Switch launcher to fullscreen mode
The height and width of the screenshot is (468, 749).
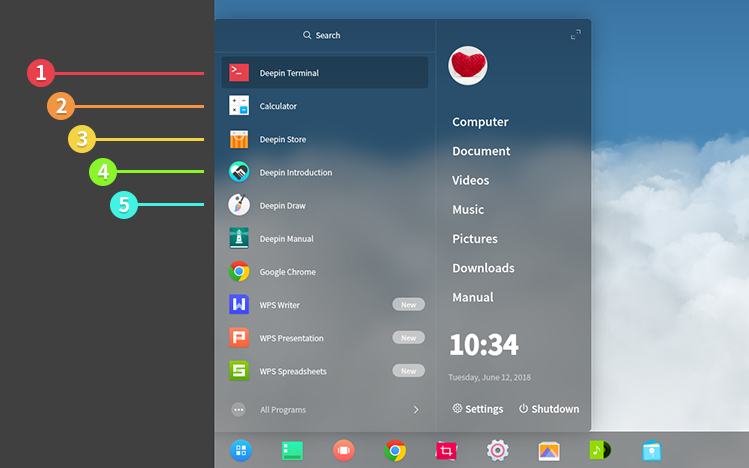click(575, 35)
